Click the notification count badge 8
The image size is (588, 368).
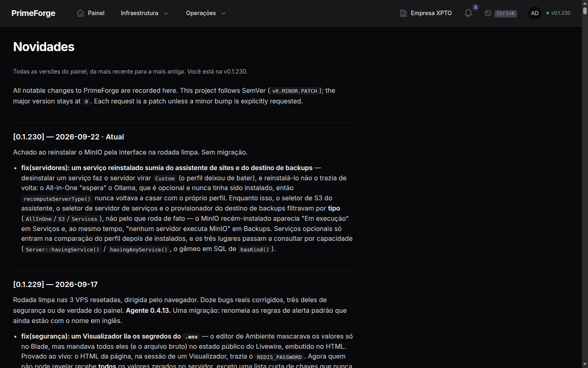476,7
